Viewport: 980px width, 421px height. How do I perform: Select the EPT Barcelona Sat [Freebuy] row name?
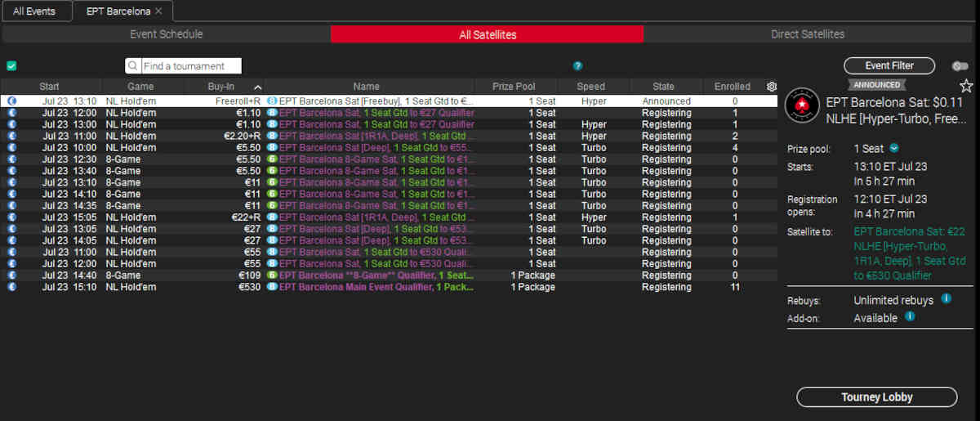click(x=376, y=101)
